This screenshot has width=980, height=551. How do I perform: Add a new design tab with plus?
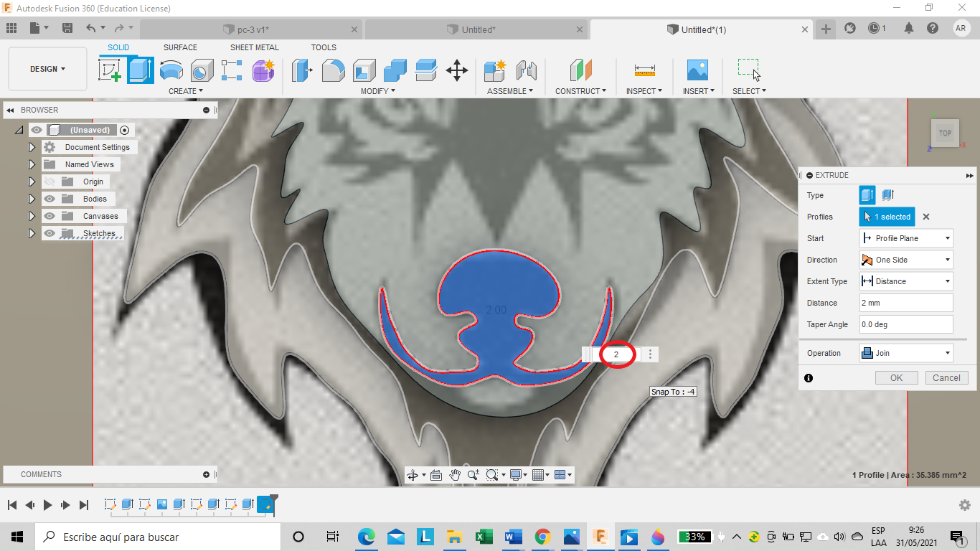[x=826, y=29]
